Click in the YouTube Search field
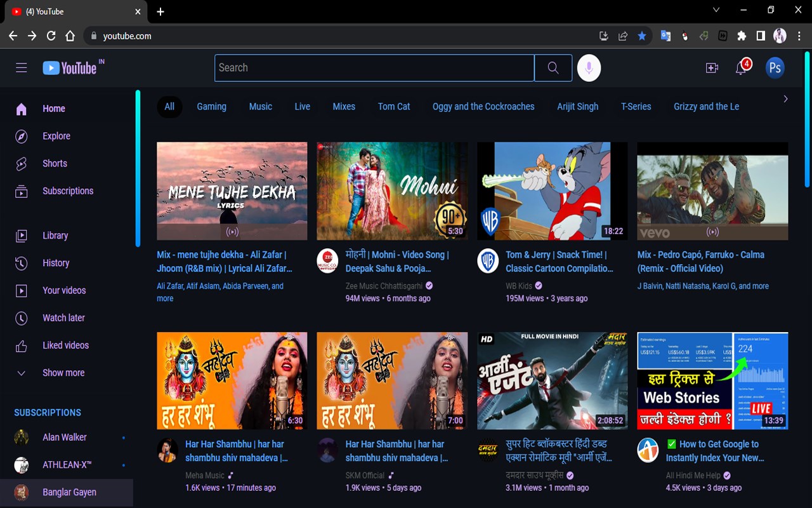Viewport: 812px width, 508px height. point(374,68)
